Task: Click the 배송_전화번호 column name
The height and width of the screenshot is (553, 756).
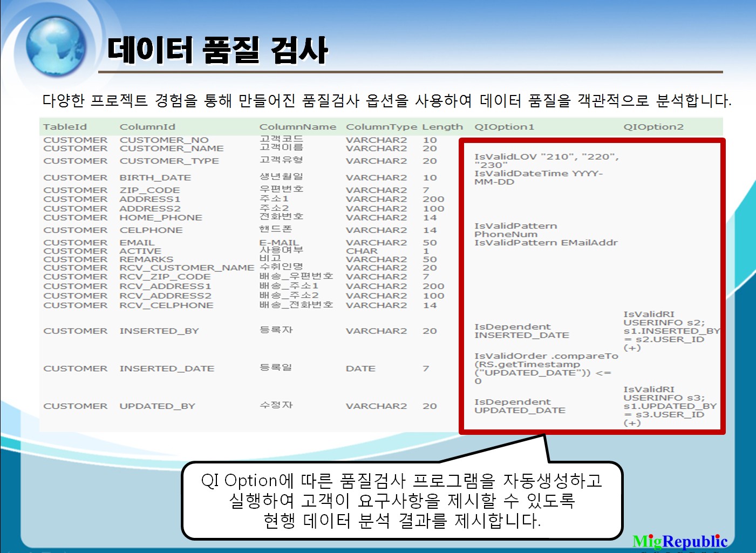Action: click(x=296, y=304)
